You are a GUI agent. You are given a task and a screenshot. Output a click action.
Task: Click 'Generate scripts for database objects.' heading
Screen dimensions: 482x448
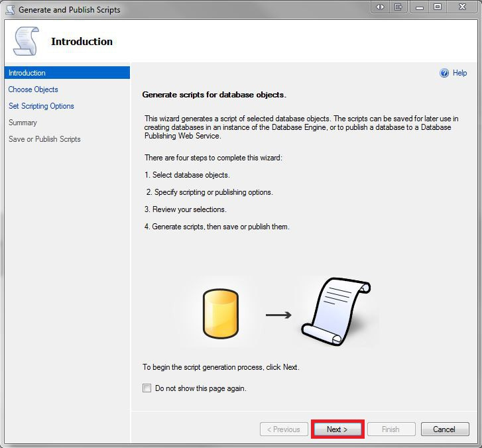(214, 95)
